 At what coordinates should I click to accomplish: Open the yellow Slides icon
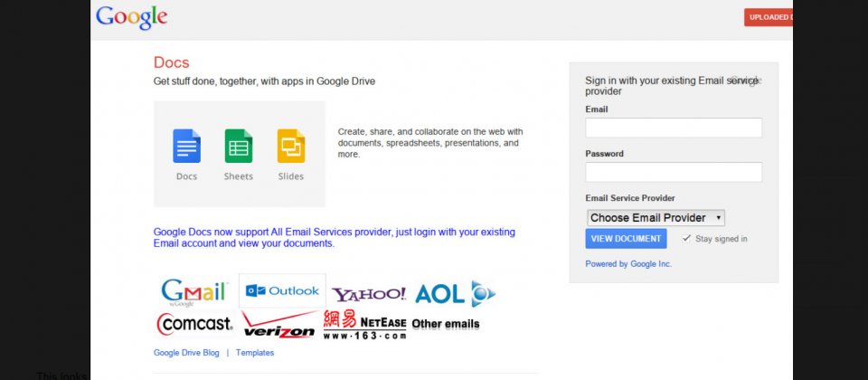pos(291,147)
